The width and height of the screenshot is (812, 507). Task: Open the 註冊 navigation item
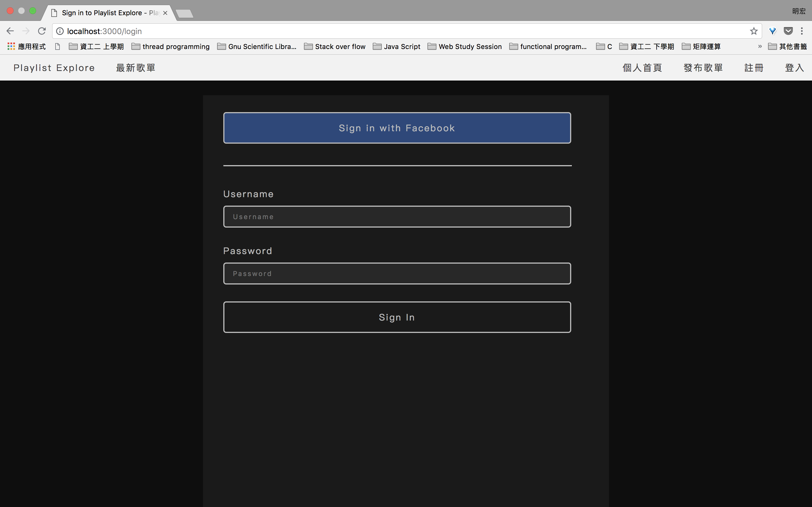click(x=754, y=68)
